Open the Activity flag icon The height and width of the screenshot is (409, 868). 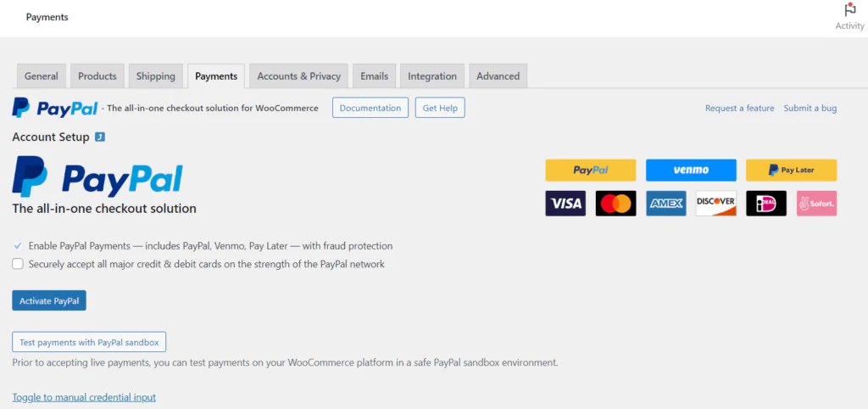tap(849, 10)
